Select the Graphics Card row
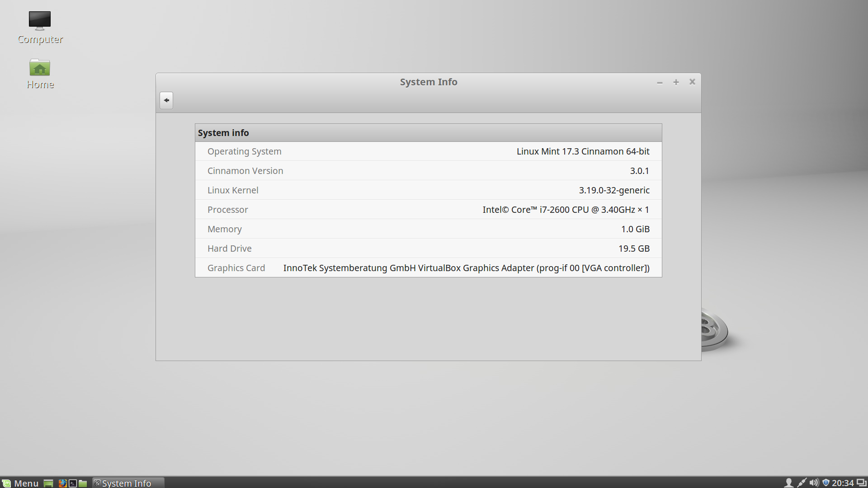Viewport: 868px width, 488px height. (x=428, y=267)
